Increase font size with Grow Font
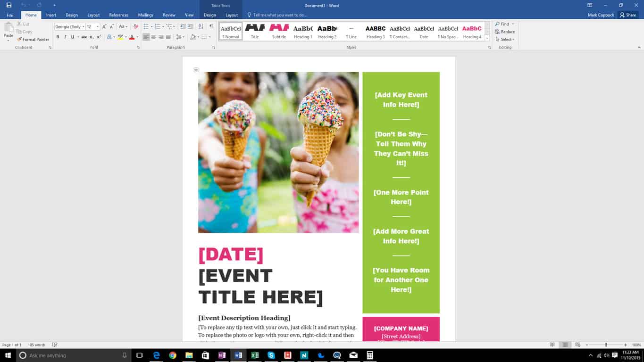Image resolution: width=644 pixels, height=362 pixels. point(104,27)
